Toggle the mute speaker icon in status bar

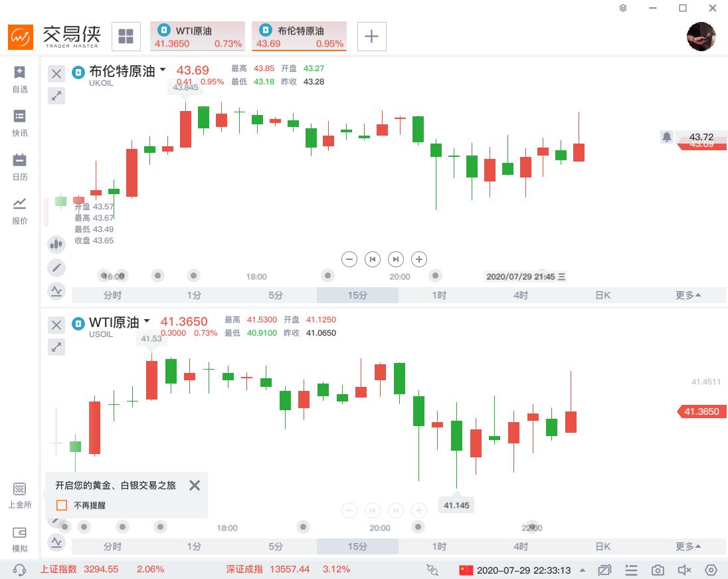[684, 570]
